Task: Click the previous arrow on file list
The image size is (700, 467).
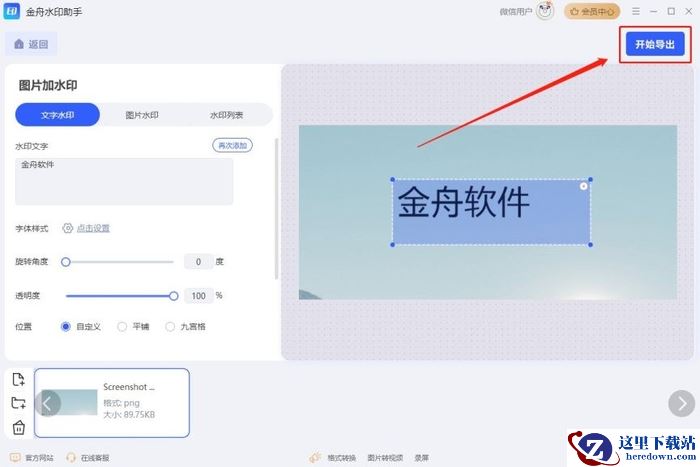Action: click(47, 403)
